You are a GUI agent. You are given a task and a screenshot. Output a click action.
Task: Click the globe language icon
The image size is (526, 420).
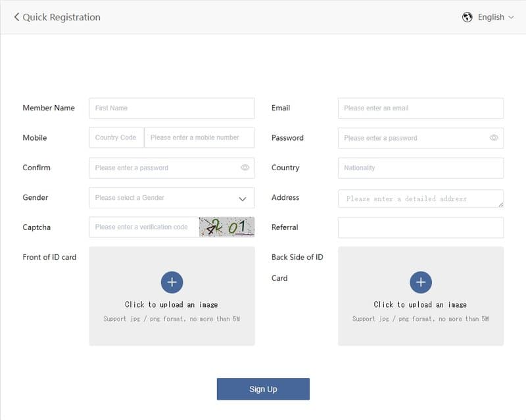[x=467, y=17]
